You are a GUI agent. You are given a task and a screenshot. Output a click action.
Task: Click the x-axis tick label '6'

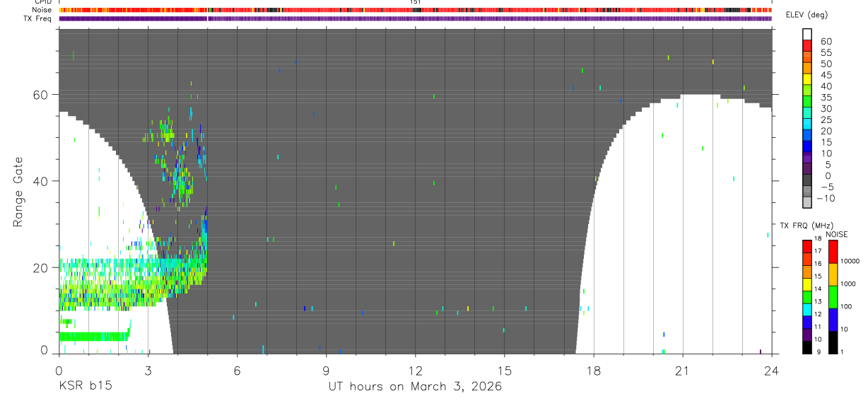click(x=237, y=370)
